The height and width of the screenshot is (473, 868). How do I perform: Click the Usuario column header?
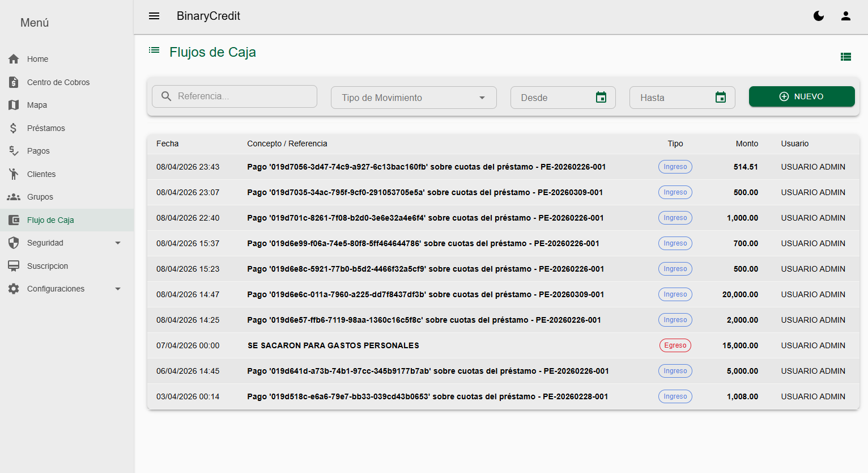795,143
